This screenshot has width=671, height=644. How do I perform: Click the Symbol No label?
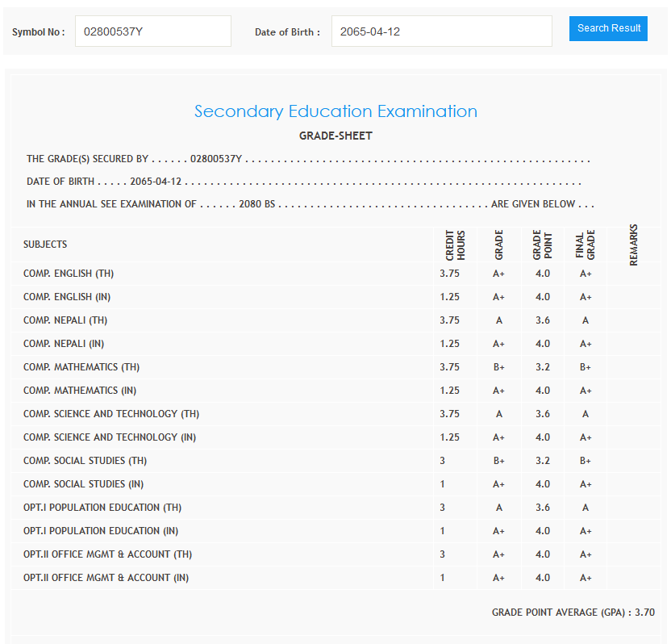pos(38,32)
